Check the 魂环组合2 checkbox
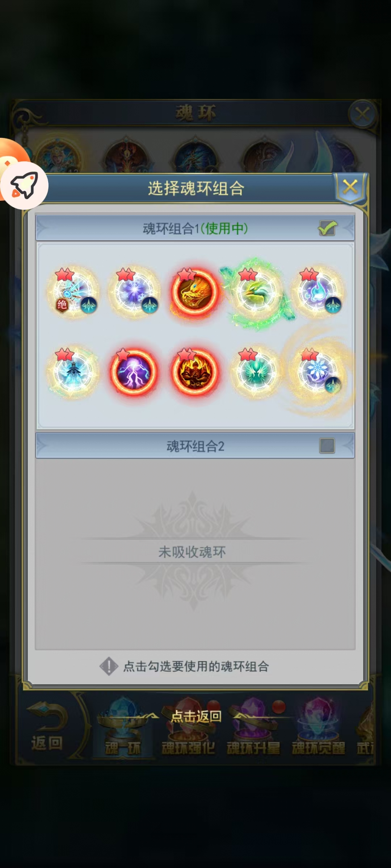 point(327,446)
